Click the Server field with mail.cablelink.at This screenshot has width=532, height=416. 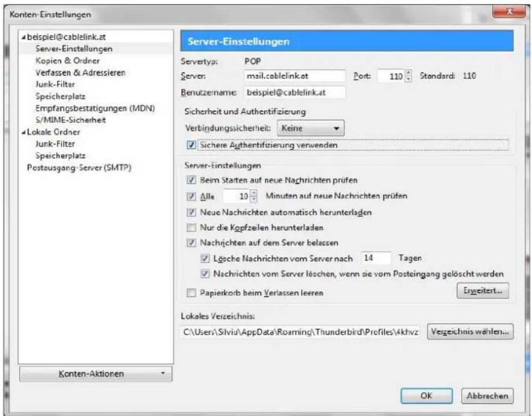point(294,76)
